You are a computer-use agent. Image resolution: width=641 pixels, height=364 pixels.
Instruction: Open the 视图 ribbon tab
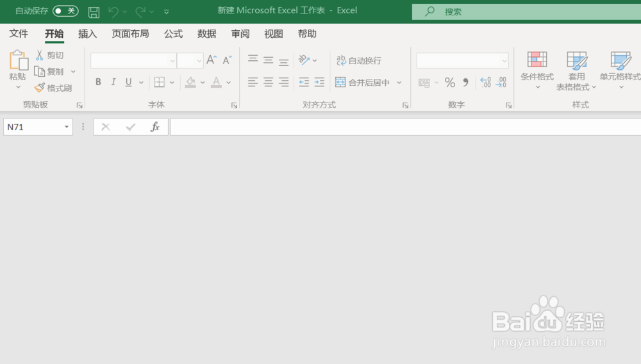[274, 33]
